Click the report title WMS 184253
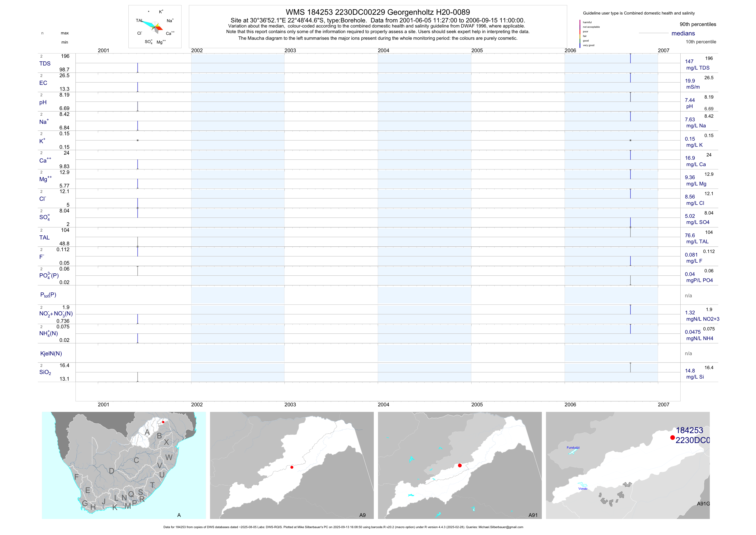 pyautogui.click(x=378, y=12)
